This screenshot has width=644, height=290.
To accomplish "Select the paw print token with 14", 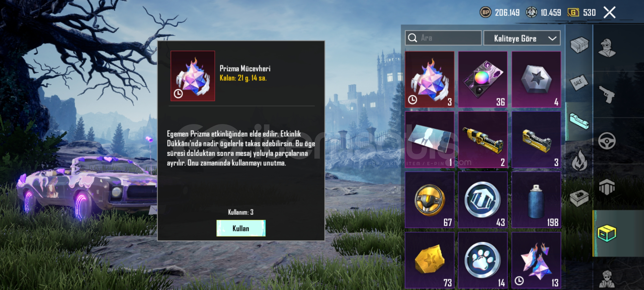I will click(483, 260).
